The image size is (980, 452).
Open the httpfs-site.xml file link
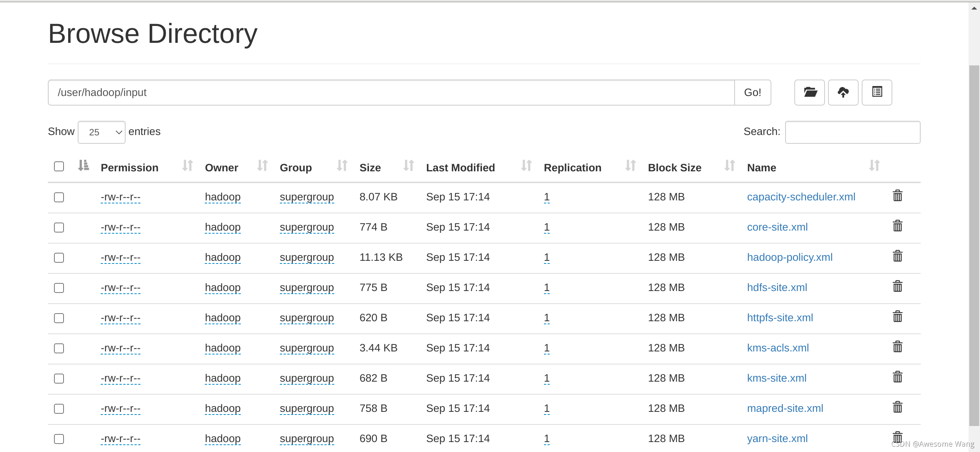coord(780,318)
